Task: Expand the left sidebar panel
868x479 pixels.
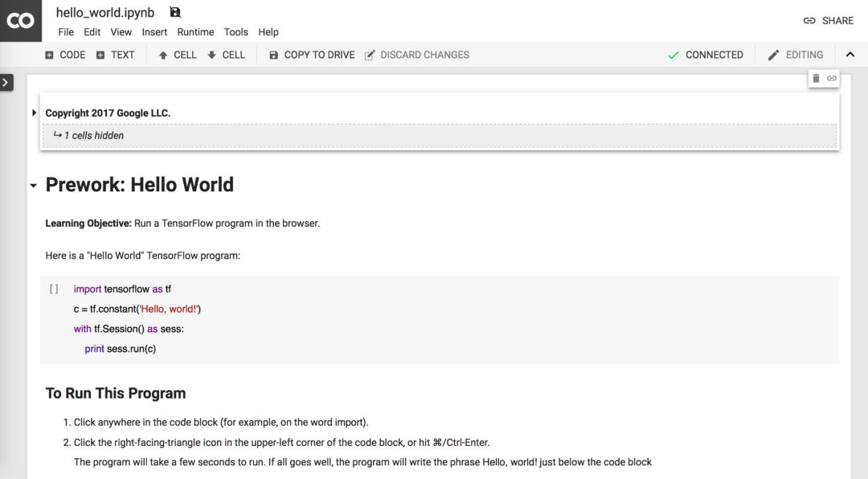Action: click(6, 82)
